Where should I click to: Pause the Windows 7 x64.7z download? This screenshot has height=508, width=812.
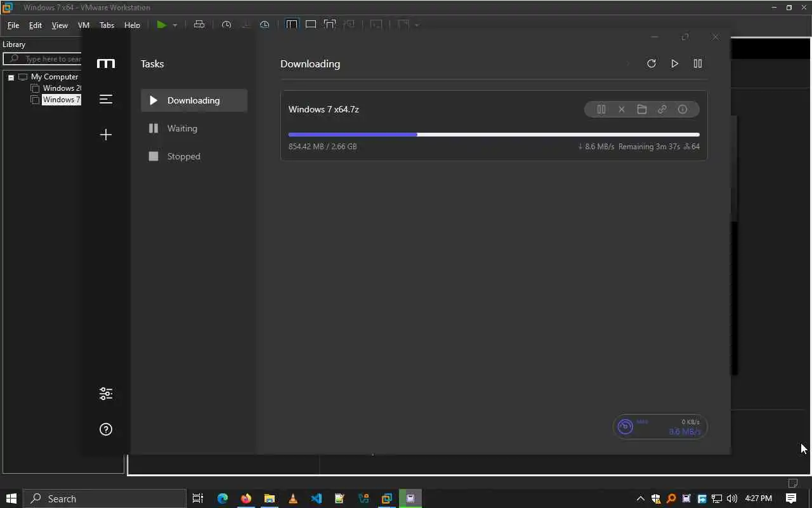pos(601,109)
